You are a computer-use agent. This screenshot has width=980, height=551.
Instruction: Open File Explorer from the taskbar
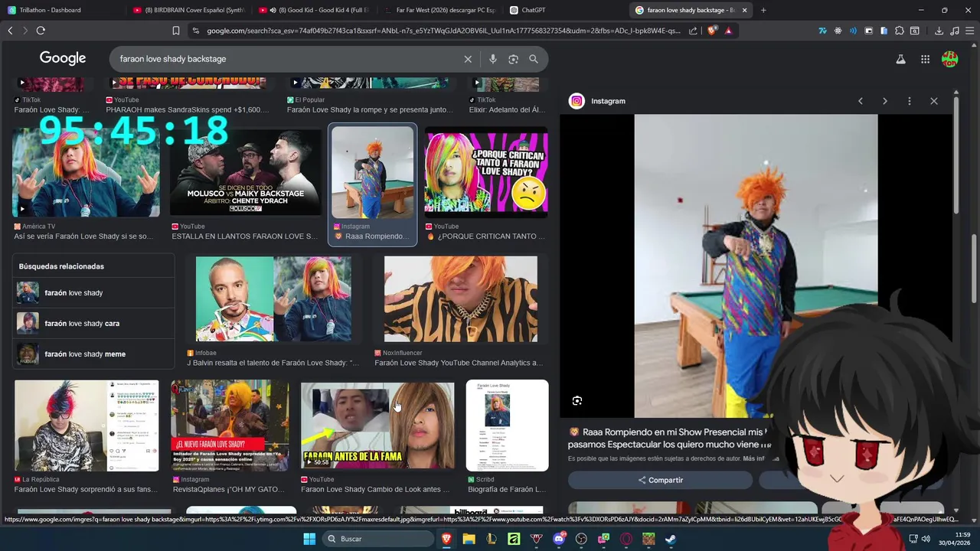coord(469,539)
